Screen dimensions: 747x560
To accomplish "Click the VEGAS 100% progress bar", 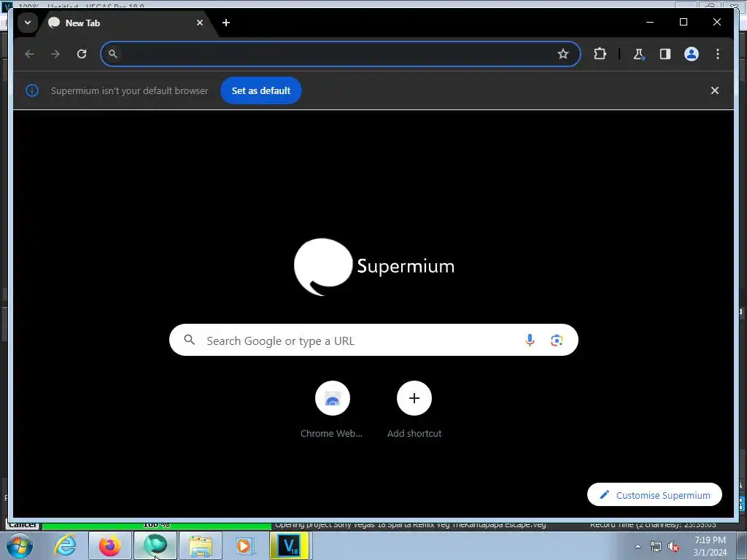I will click(157, 525).
